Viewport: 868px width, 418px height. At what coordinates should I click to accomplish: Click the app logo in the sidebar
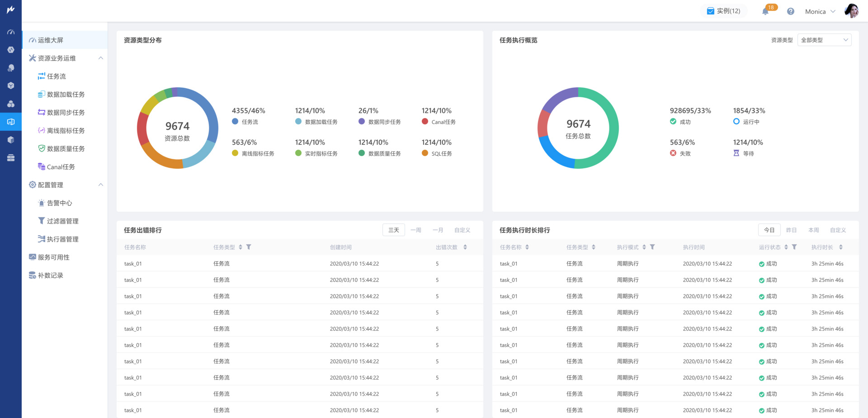pos(11,9)
